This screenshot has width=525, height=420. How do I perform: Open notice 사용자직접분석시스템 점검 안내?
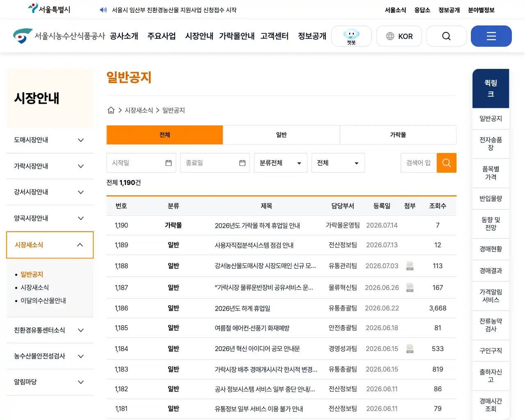pyautogui.click(x=254, y=245)
